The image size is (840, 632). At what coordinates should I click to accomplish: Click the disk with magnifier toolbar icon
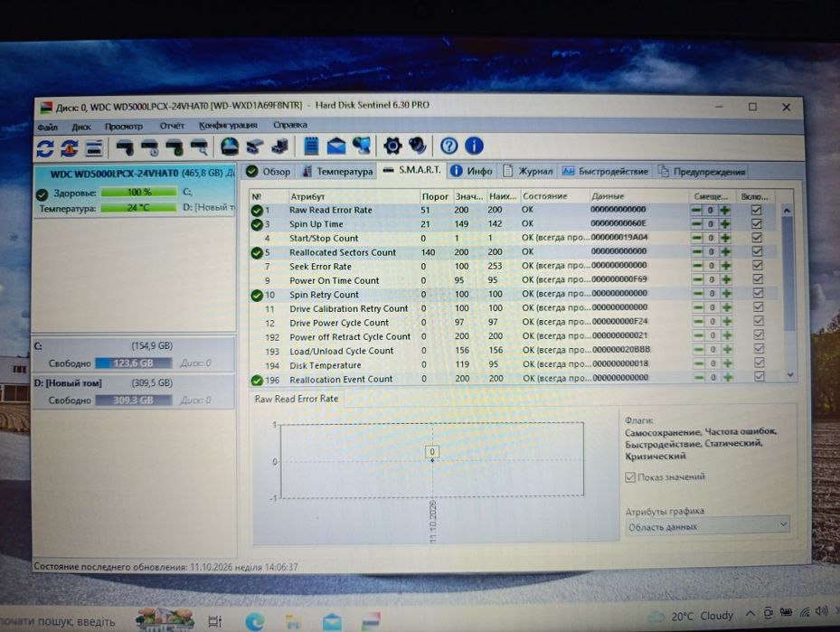(199, 147)
